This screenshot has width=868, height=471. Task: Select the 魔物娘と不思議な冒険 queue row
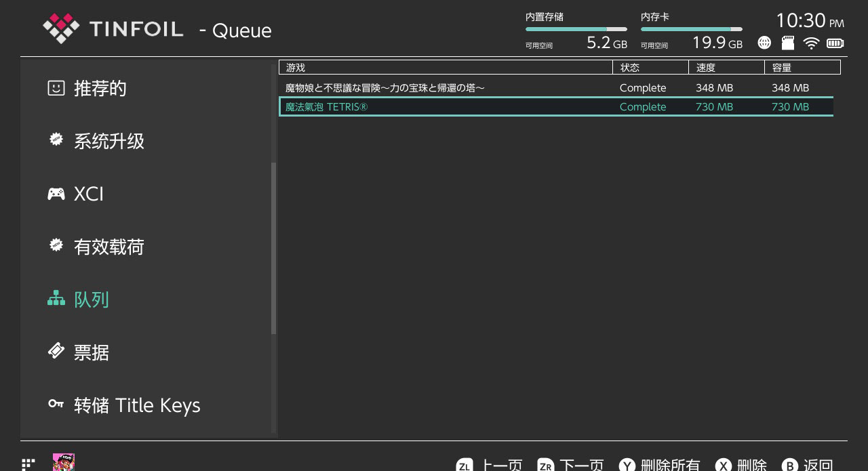click(556, 88)
